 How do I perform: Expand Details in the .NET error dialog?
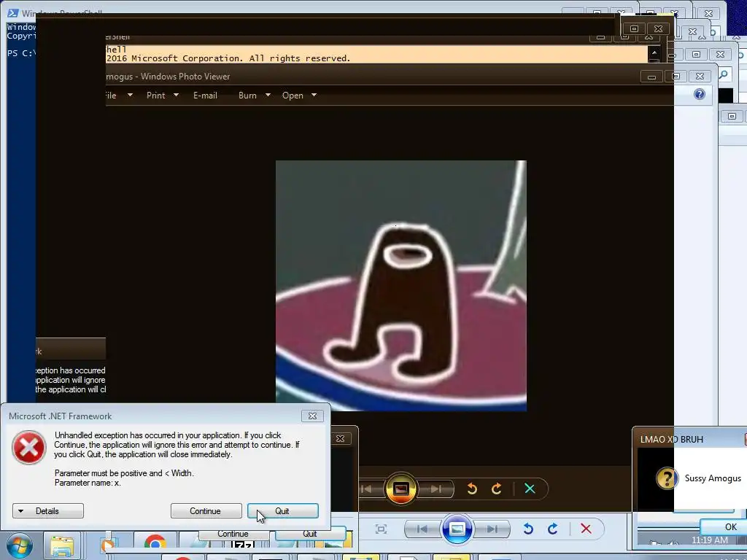click(47, 511)
